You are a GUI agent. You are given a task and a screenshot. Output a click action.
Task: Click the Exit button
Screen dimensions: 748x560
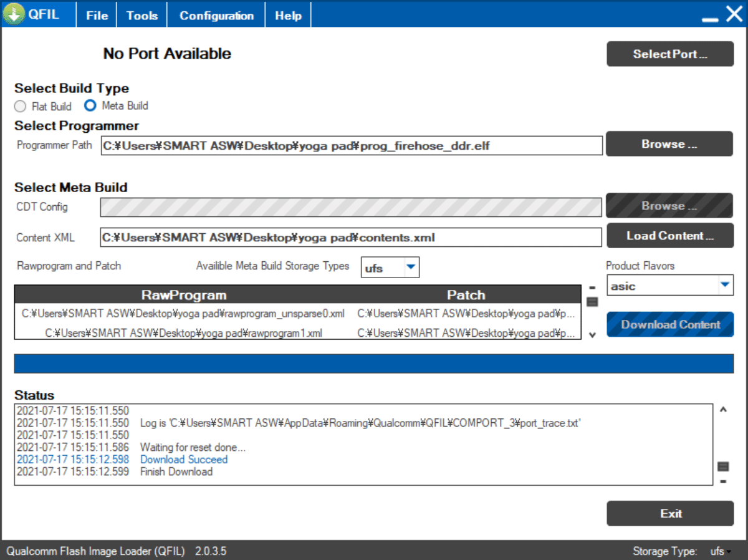(670, 513)
